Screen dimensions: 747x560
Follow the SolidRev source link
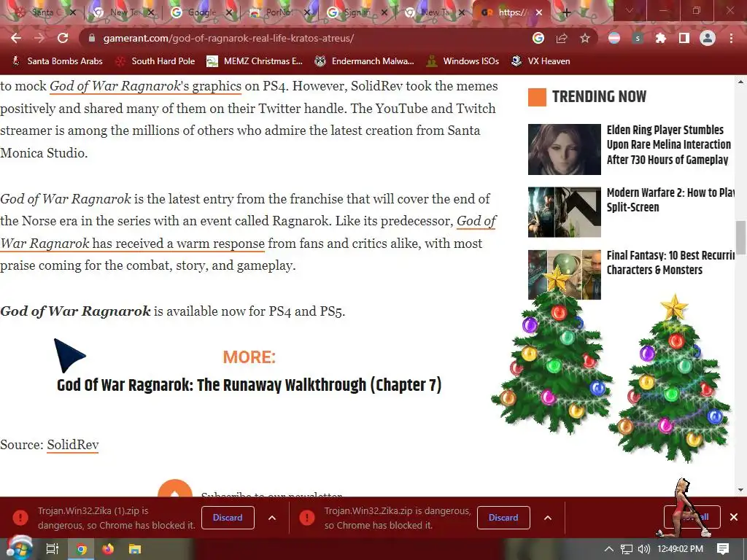73,445
